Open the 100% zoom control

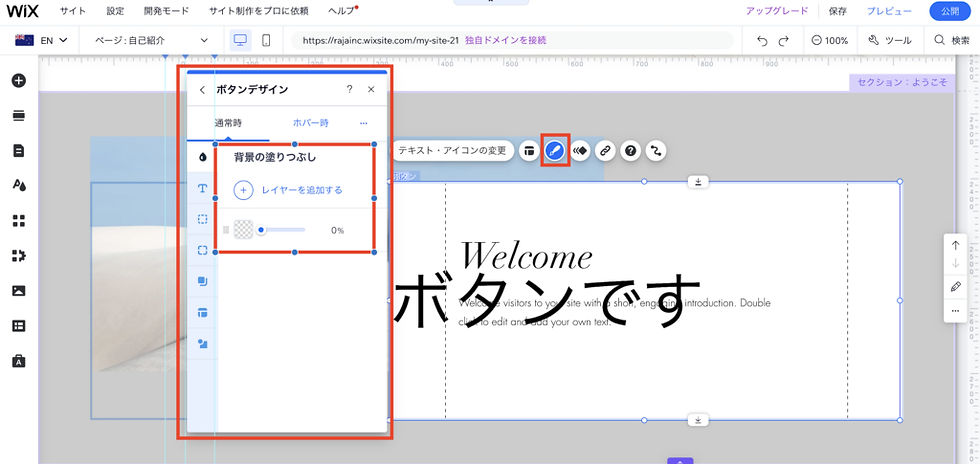tap(830, 41)
